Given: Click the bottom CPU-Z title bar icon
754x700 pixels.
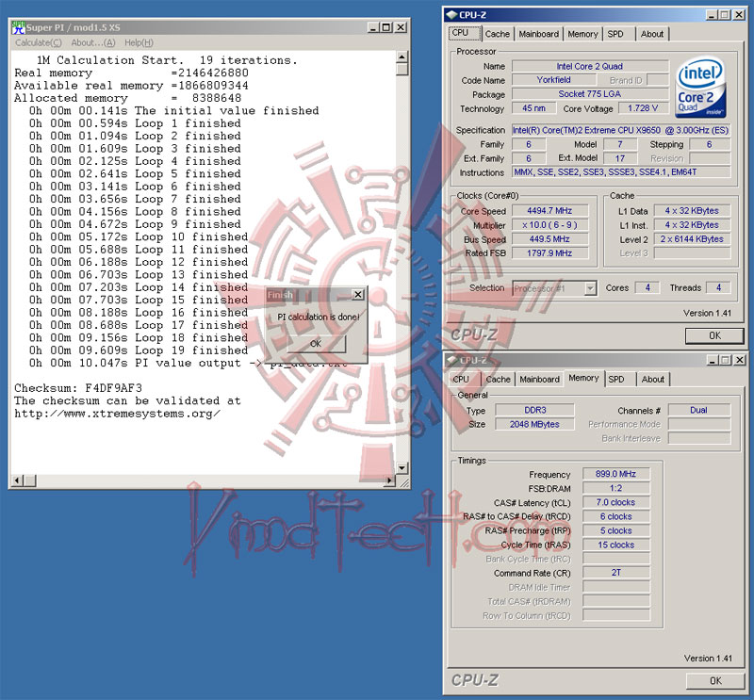Looking at the screenshot, I should click(x=452, y=360).
